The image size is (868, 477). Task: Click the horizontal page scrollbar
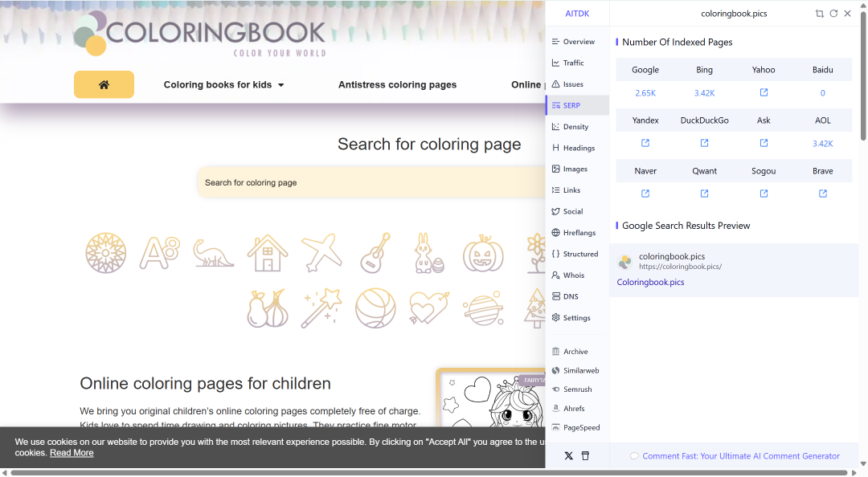(429, 472)
